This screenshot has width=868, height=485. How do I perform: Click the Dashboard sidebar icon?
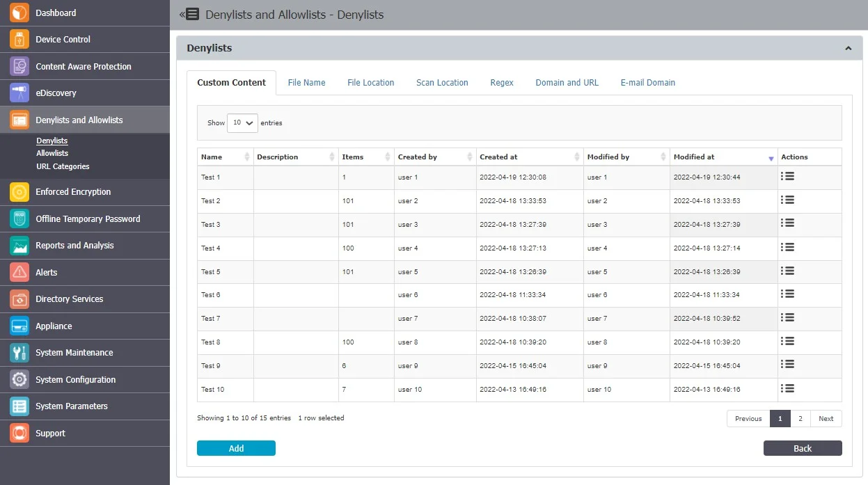[x=19, y=13]
